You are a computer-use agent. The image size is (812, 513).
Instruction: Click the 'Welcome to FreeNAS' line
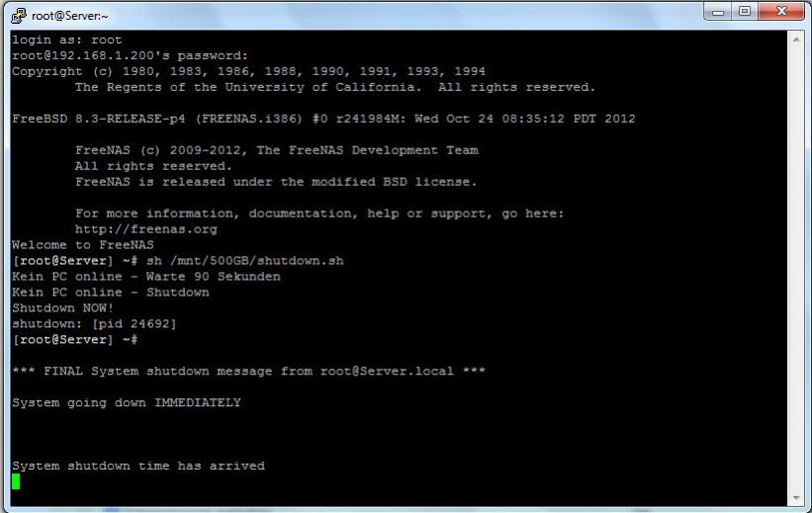[83, 245]
